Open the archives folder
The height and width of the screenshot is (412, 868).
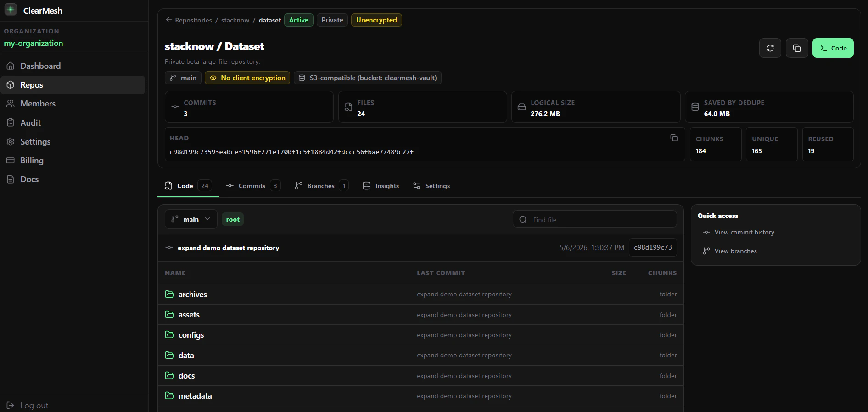pyautogui.click(x=192, y=295)
